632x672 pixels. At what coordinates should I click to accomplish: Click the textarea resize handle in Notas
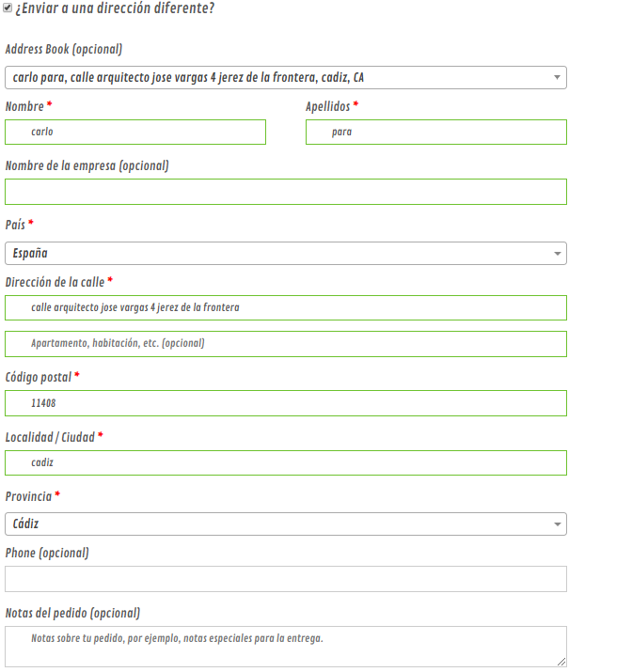[561, 662]
